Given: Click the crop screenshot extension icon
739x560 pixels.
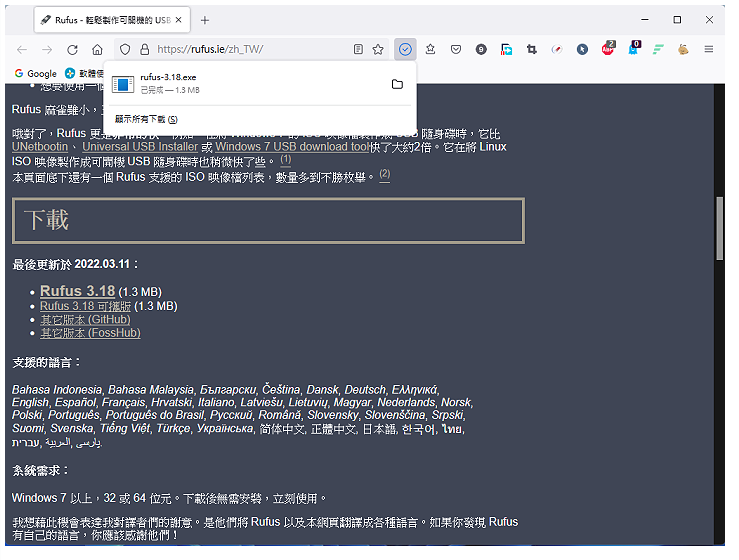Looking at the screenshot, I should click(532, 49).
